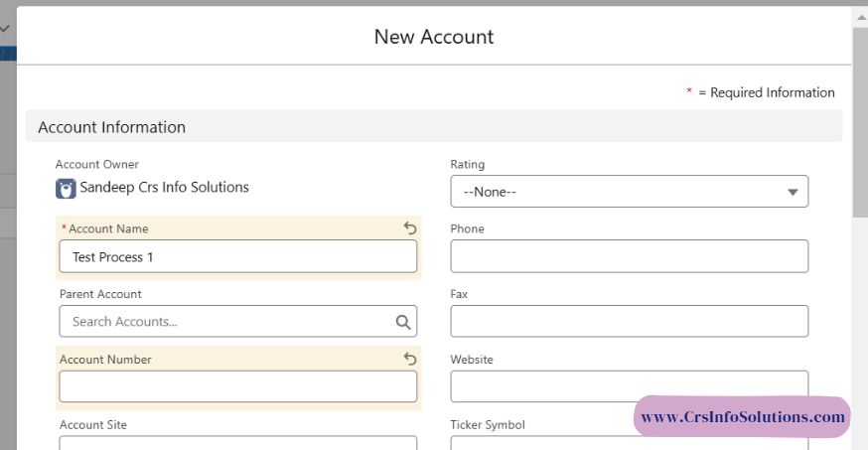Click into the Website field
This screenshot has width=868, height=450.
click(x=629, y=385)
